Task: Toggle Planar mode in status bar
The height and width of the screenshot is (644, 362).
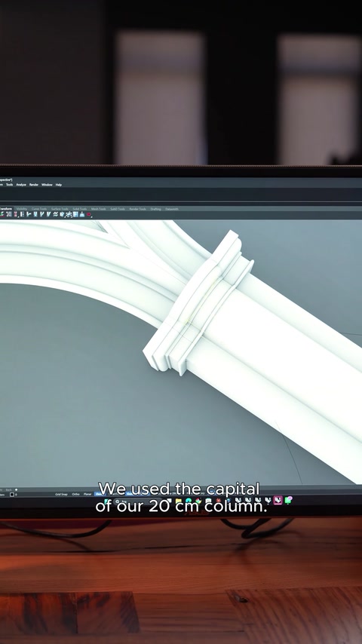Action: [87, 494]
